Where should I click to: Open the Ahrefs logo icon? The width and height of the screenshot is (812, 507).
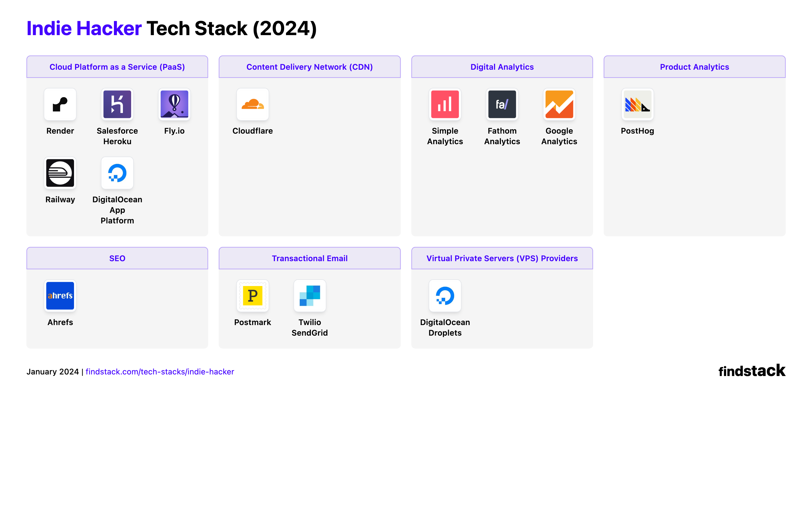tap(60, 296)
